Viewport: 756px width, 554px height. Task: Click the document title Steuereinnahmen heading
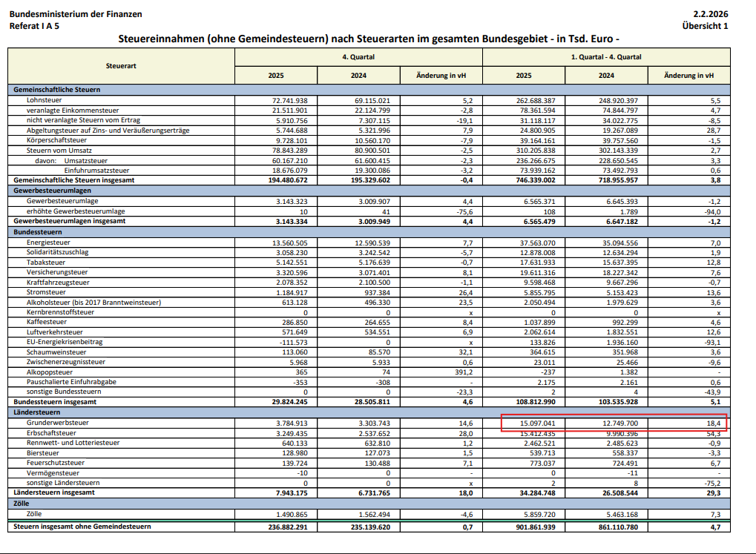point(369,39)
